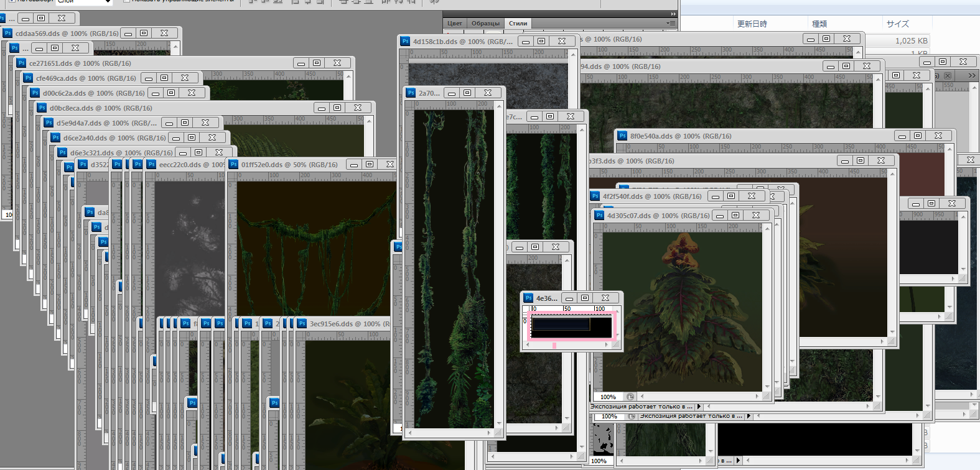980x470 pixels.
Task: Close the 4f2f540f.dds document window
Action: tap(752, 196)
